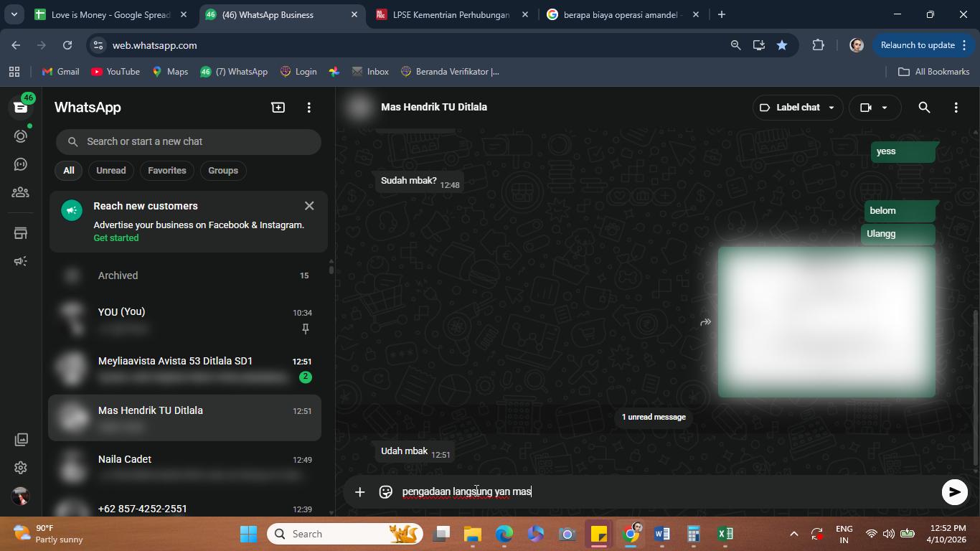Viewport: 980px width, 551px height.
Task: Click Relaunch to update button
Action: [923, 45]
